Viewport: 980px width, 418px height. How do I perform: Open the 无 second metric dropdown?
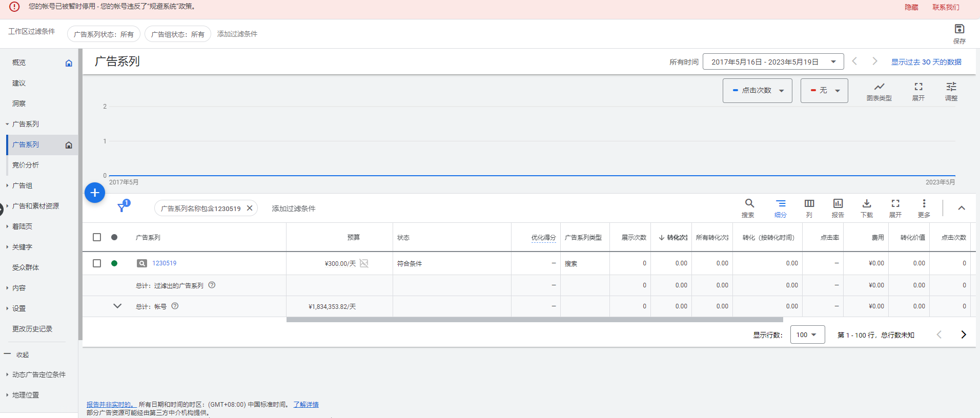824,91
